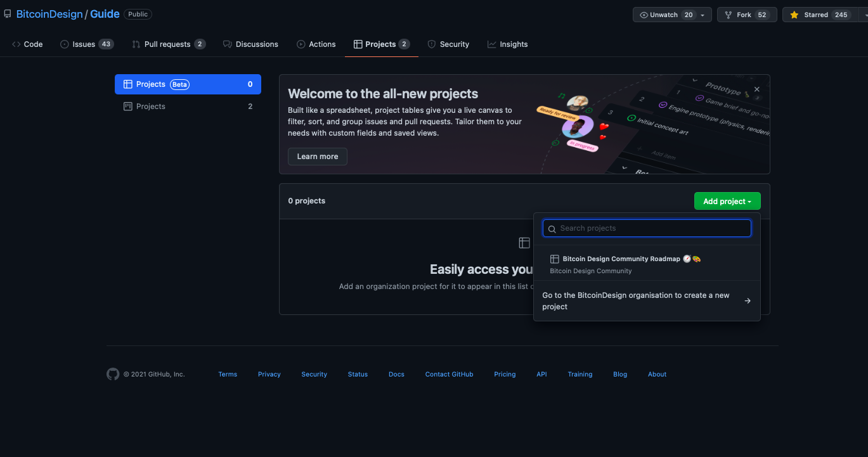Viewport: 868px width, 457px height.
Task: Click the Learn more button
Action: coord(318,157)
